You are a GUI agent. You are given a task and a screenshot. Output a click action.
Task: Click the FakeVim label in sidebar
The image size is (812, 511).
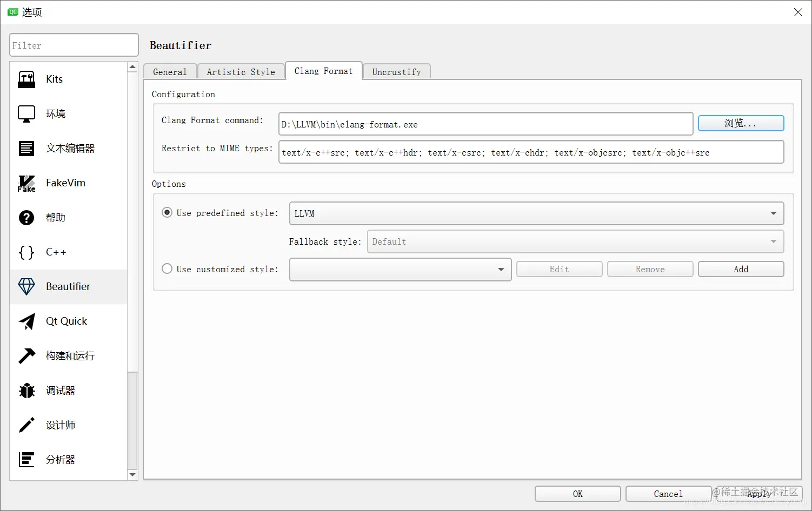(65, 183)
